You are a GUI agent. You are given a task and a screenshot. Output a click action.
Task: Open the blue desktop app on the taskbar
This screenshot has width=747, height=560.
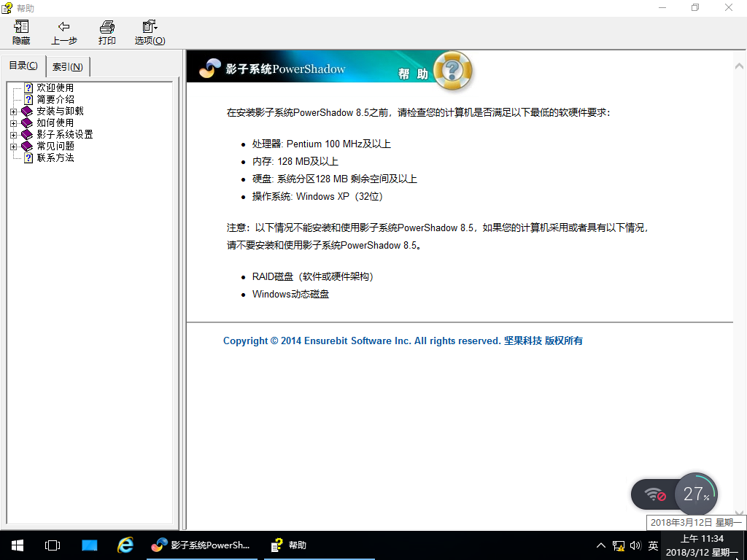pos(89,545)
